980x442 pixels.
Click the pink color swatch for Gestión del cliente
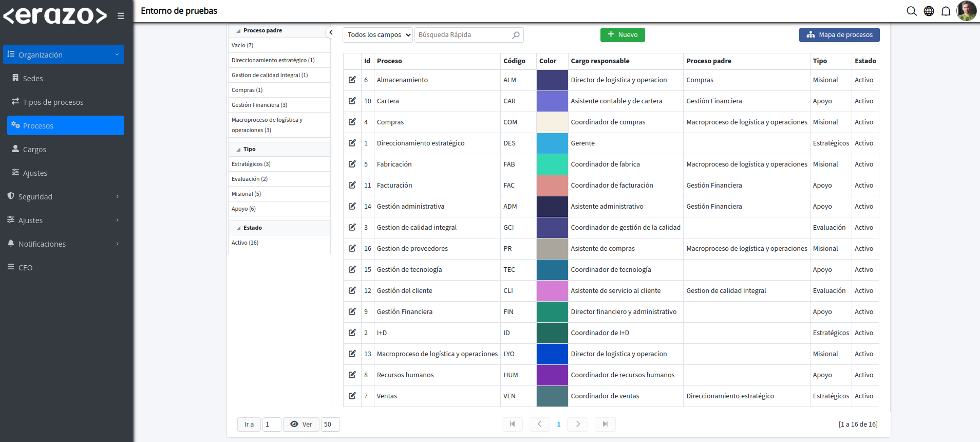552,291
